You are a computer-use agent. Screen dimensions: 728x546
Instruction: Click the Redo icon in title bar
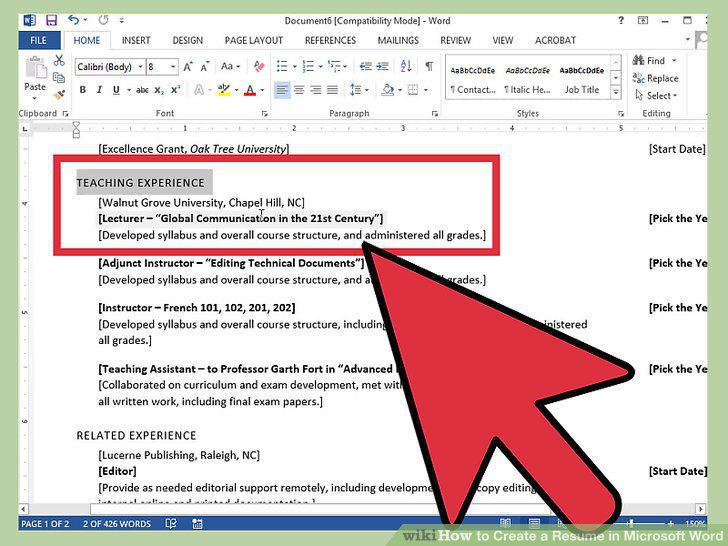coord(103,20)
